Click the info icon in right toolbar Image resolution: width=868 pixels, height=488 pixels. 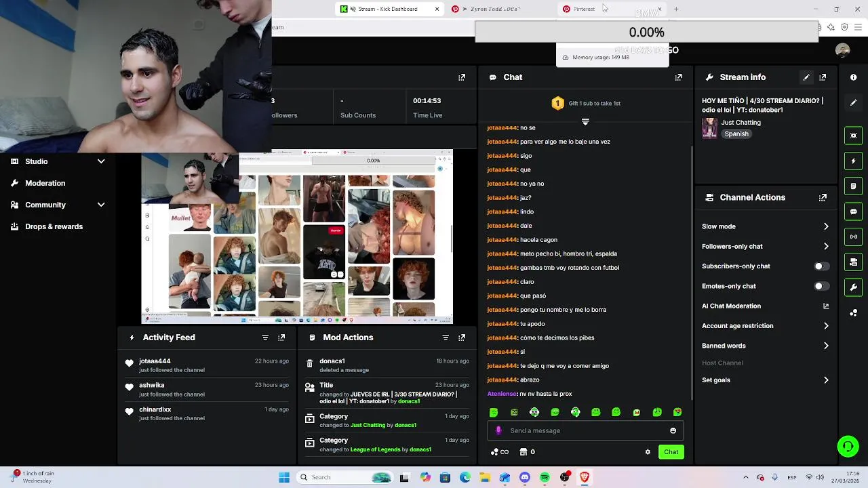[x=854, y=77]
